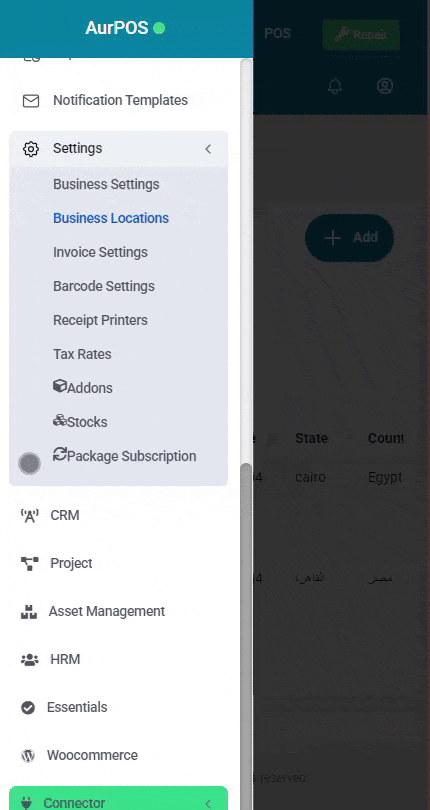Go to Invoice Settings
The width and height of the screenshot is (430, 810).
(100, 253)
